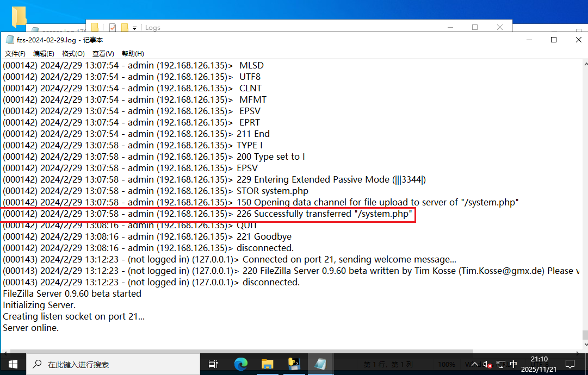The image size is (588, 375).
Task: Click the folder icon on the Logs window title bar
Action: click(x=95, y=27)
